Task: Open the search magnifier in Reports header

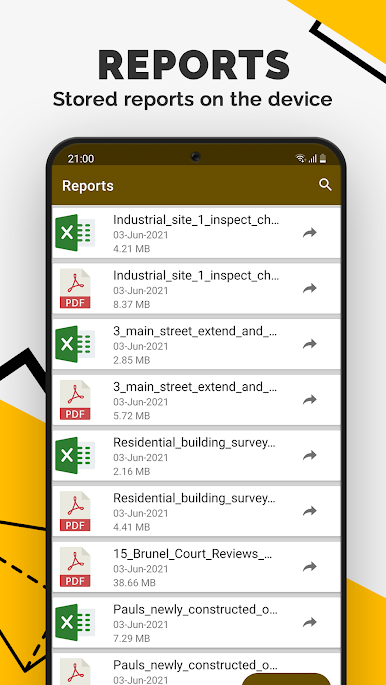Action: [325, 185]
